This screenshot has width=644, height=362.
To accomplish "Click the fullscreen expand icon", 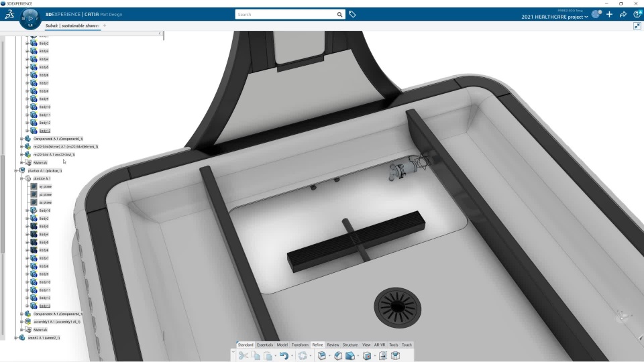I will 637,26.
